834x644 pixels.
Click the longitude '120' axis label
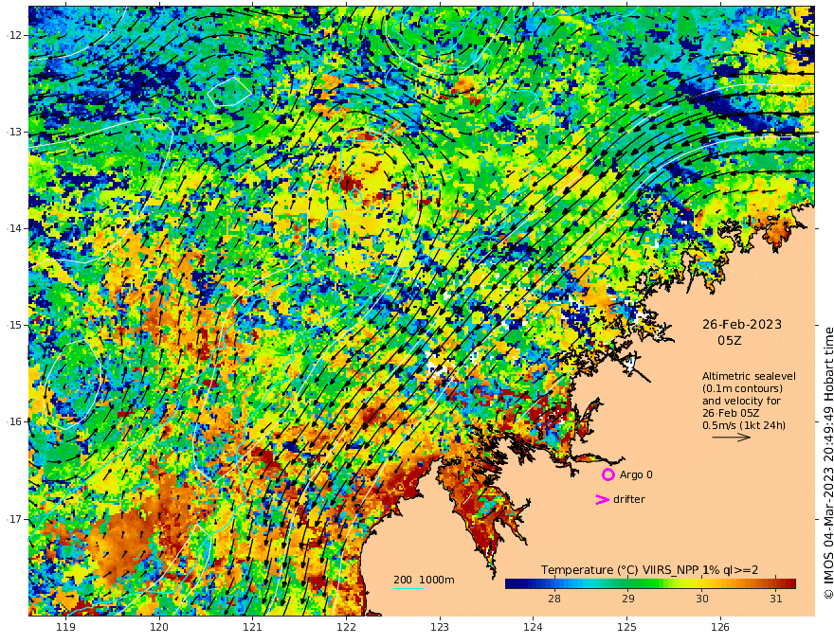(159, 628)
